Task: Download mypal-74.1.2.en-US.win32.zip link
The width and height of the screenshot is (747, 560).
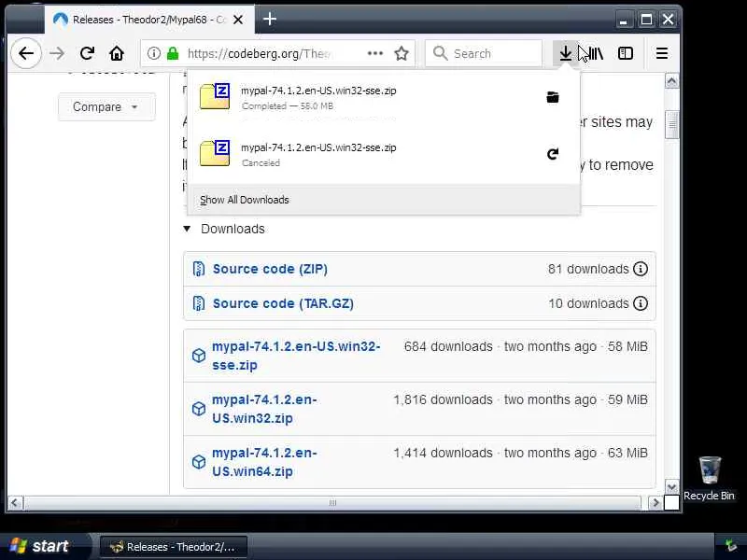Action: [x=264, y=409]
